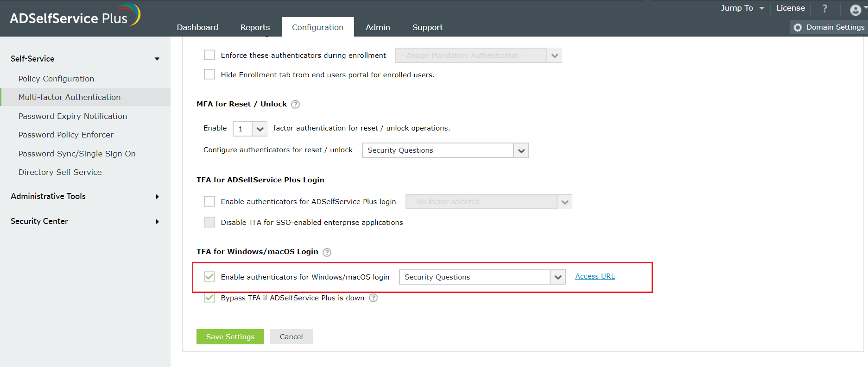This screenshot has height=367, width=868.
Task: Open the License link
Action: tap(791, 8)
